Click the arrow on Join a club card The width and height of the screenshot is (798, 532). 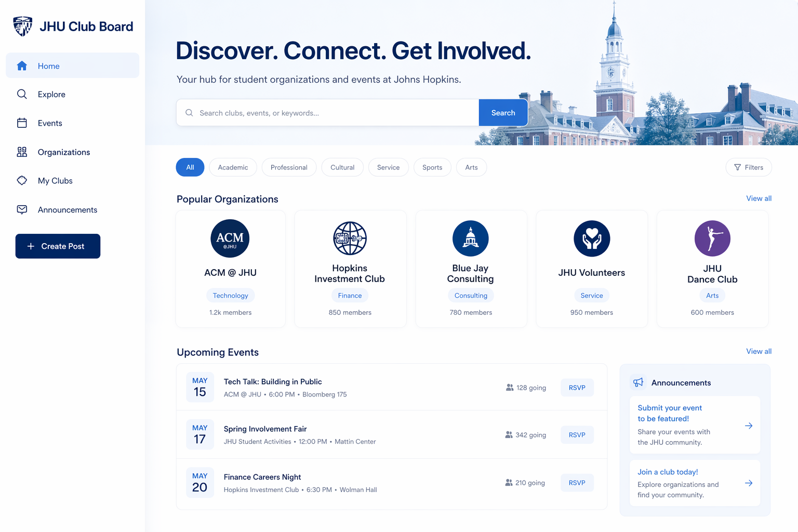pos(749,483)
